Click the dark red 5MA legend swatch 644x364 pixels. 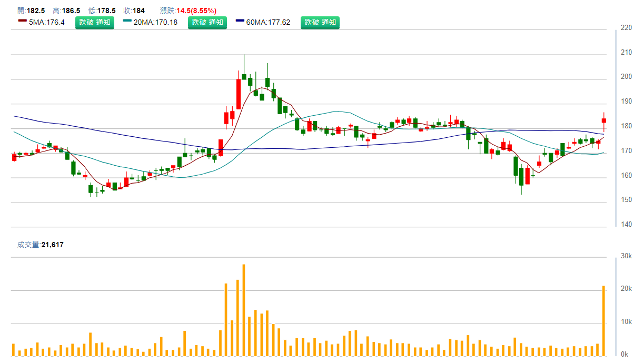22,21
